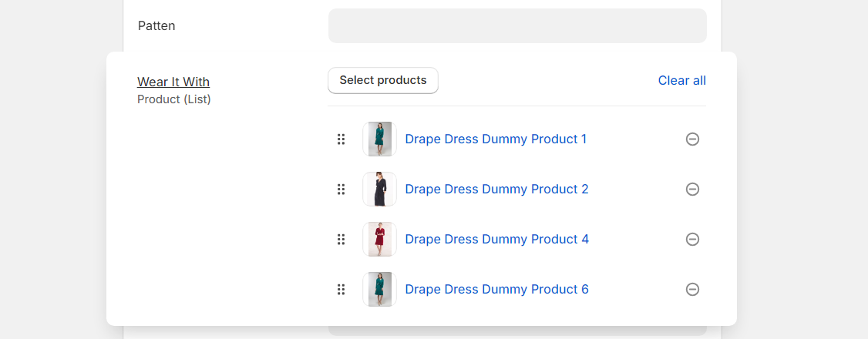This screenshot has width=868, height=339.
Task: Remove Drape Dress Dummy Product 1
Action: click(692, 139)
